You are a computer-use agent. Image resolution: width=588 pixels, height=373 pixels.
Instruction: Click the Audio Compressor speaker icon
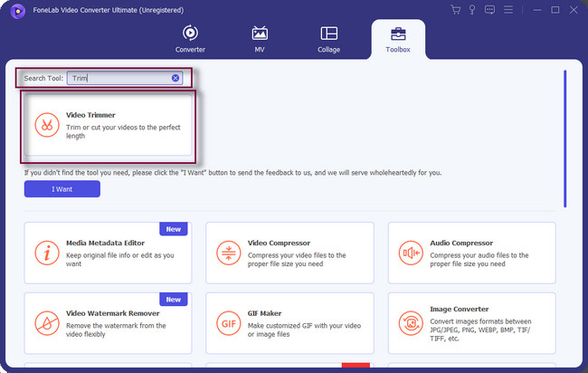pyautogui.click(x=411, y=253)
